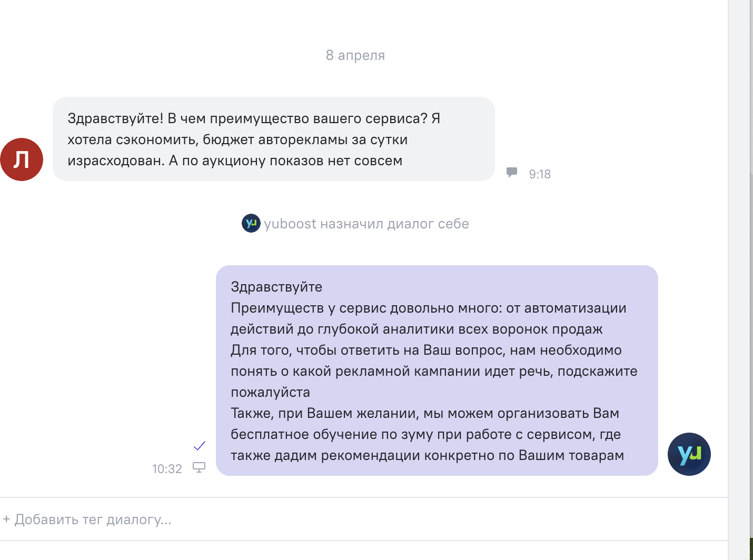This screenshot has height=560, width=753.
Task: Click "бесплатное обучение по зуму" line in reply
Action: pyautogui.click(x=425, y=434)
